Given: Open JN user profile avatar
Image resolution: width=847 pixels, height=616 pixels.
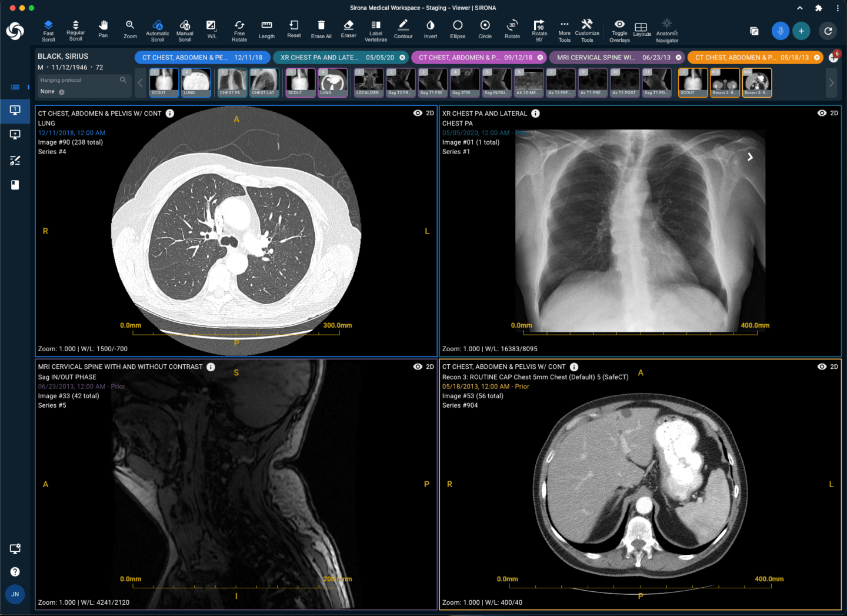Looking at the screenshot, I should [x=15, y=594].
